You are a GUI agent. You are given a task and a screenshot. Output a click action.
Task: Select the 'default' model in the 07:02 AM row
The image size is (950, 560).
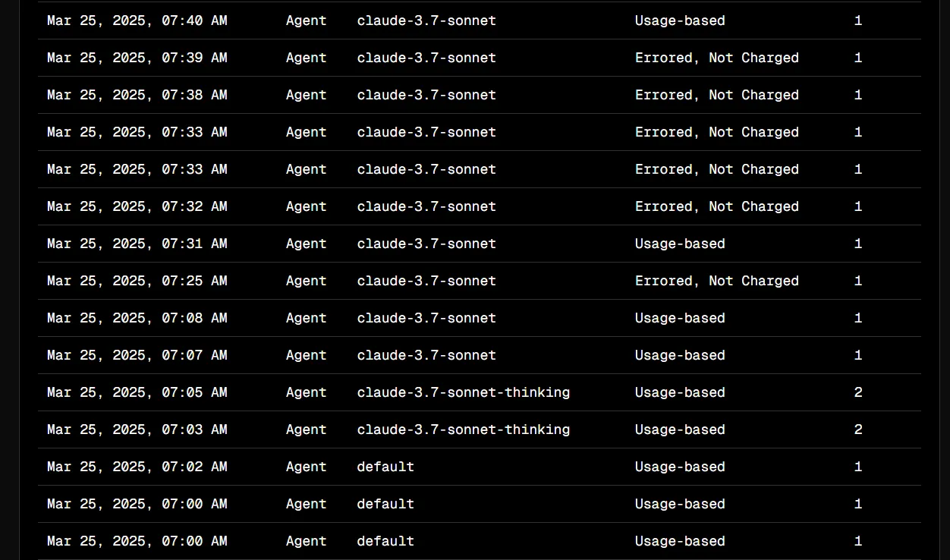pos(385,467)
